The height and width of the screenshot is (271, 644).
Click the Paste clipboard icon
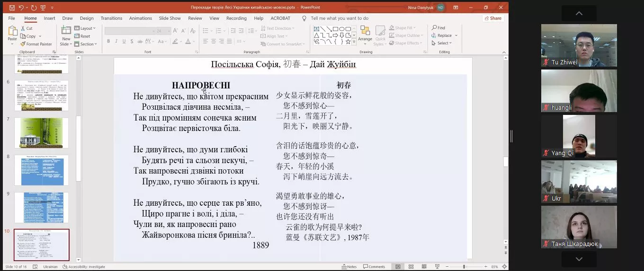[12, 31]
